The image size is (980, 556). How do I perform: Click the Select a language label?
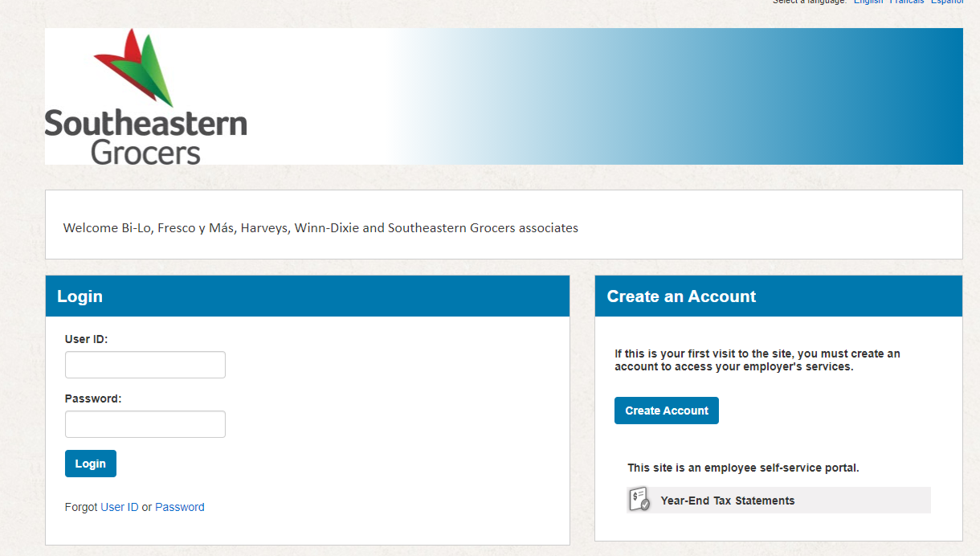click(809, 2)
